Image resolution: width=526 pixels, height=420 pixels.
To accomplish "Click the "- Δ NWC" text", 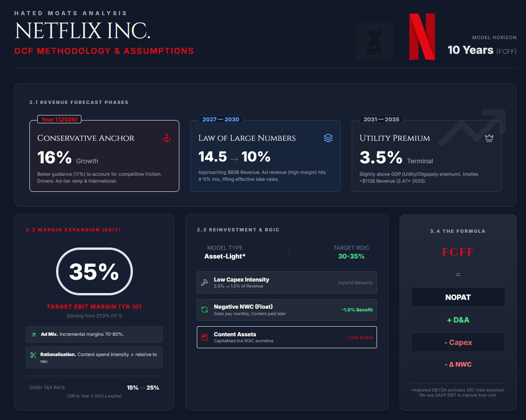I will coord(458,364).
